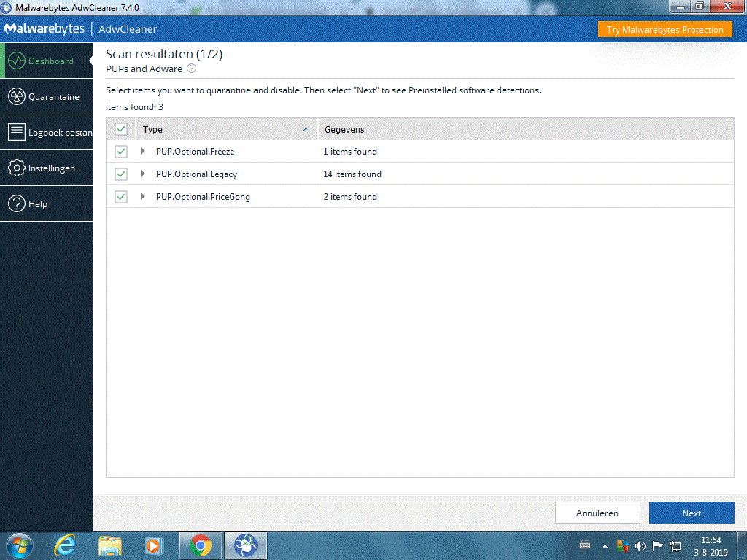
Task: Click the '14 items found' cell
Action: (352, 174)
